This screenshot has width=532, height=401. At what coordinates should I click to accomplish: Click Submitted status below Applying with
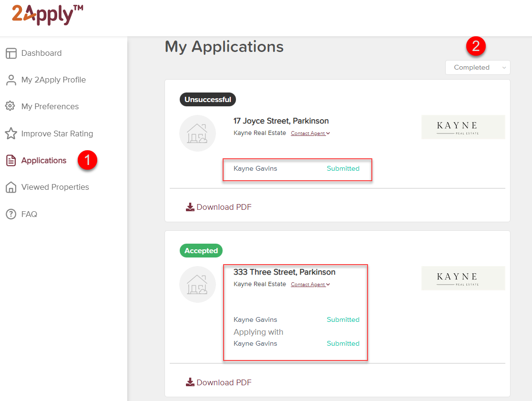click(343, 343)
